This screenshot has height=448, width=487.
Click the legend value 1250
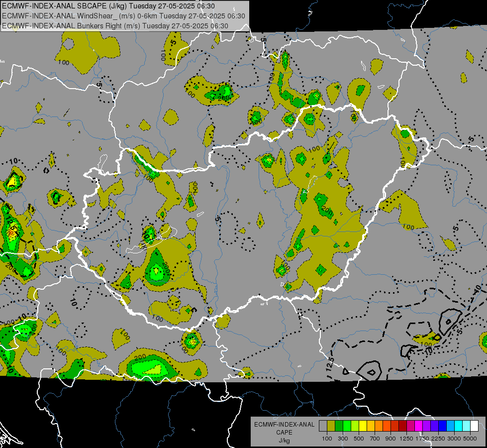[406, 439]
